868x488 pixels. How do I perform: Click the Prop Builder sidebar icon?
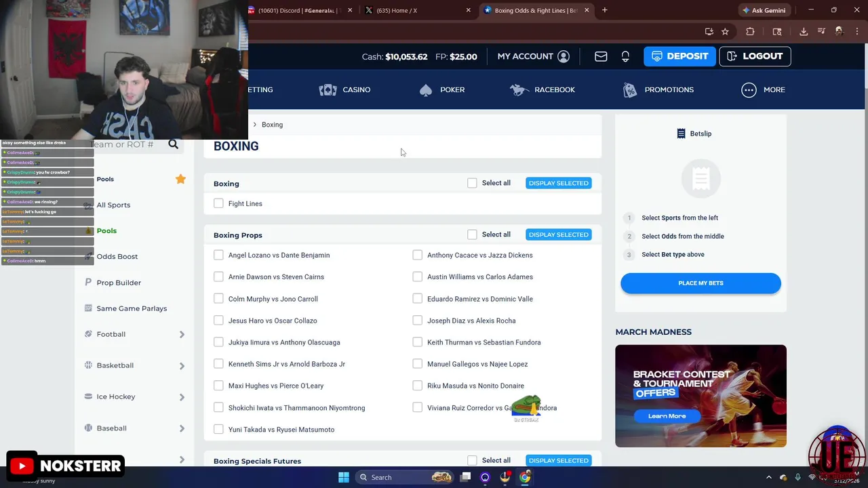(x=88, y=282)
